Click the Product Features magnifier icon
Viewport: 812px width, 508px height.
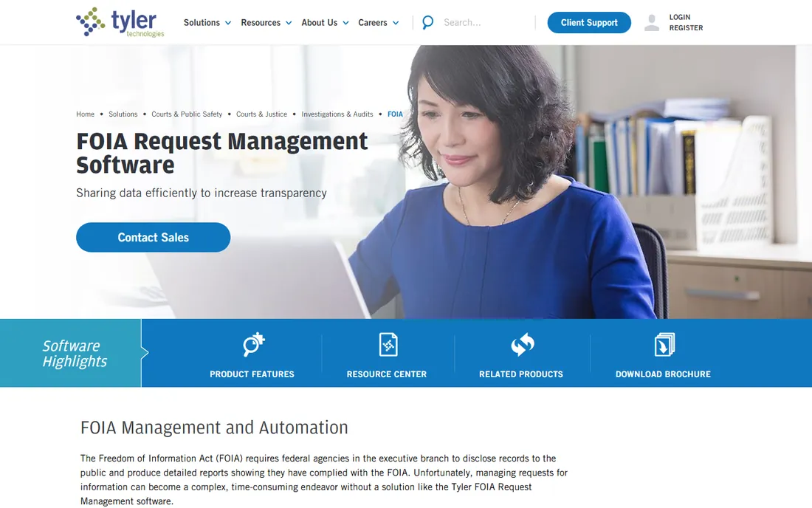coord(254,345)
